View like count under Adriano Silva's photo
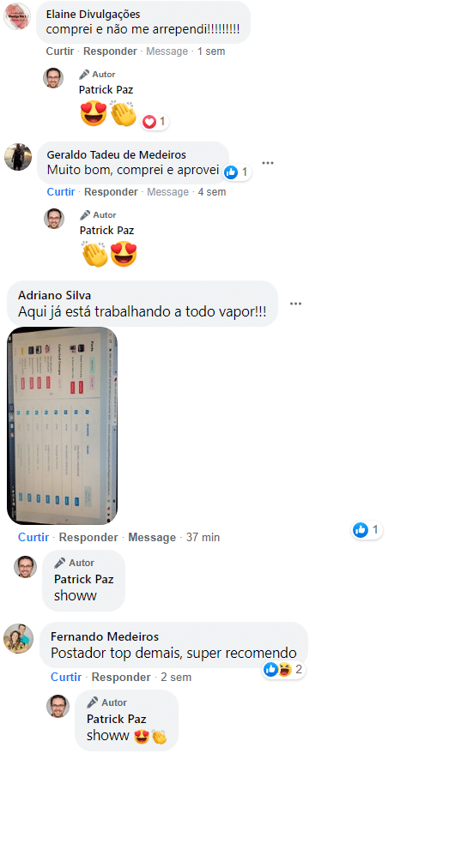The width and height of the screenshot is (449, 868). (x=367, y=530)
